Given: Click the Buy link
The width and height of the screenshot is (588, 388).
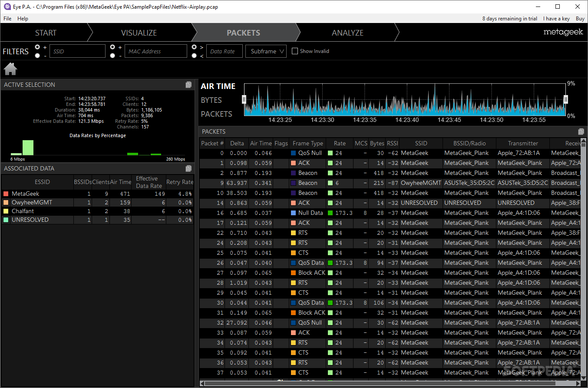Looking at the screenshot, I should point(580,19).
